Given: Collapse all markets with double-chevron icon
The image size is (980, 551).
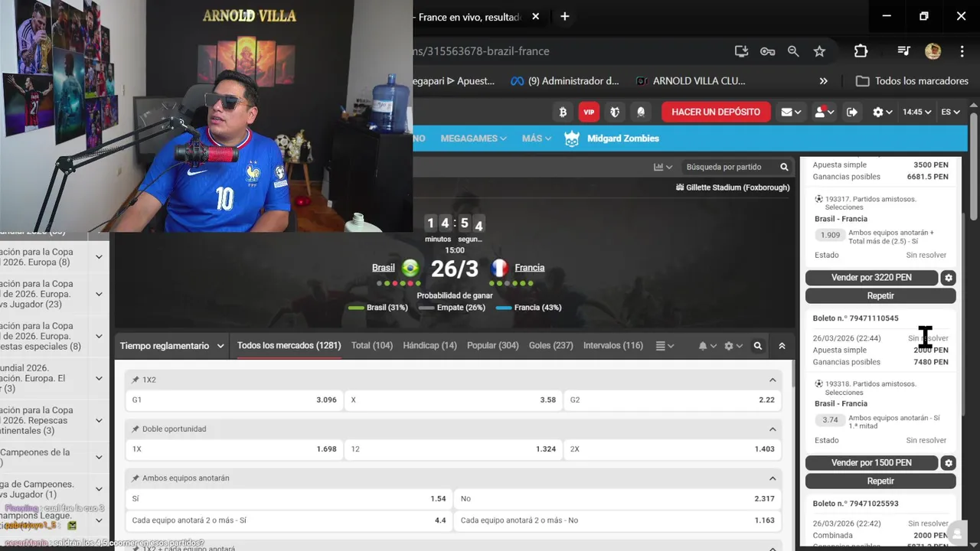Looking at the screenshot, I should click(x=782, y=346).
